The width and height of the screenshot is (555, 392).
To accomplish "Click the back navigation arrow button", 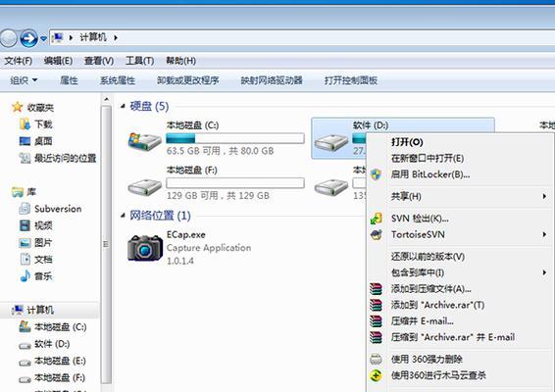I will pyautogui.click(x=8, y=38).
